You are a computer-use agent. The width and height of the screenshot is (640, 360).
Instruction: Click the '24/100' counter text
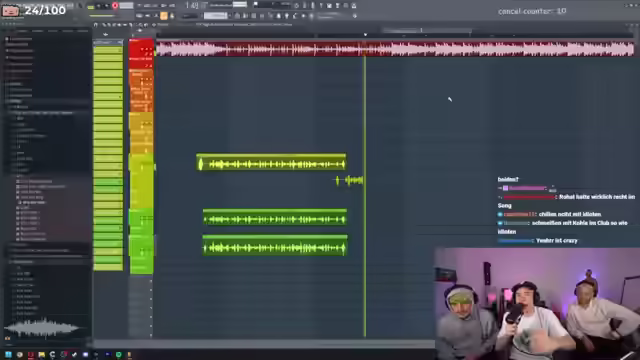(45, 10)
